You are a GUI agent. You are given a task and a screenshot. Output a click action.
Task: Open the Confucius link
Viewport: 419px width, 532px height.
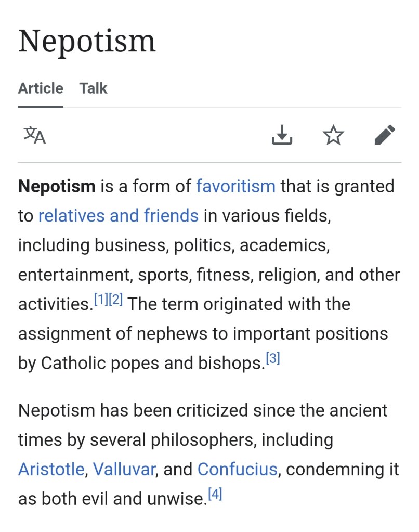(x=238, y=469)
